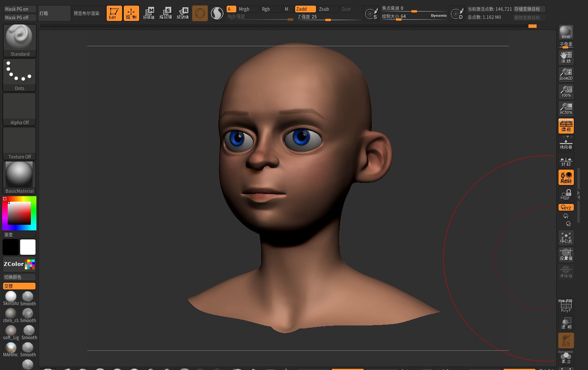Select the MAHmc material sphere
The width and height of the screenshot is (588, 370).
click(11, 350)
